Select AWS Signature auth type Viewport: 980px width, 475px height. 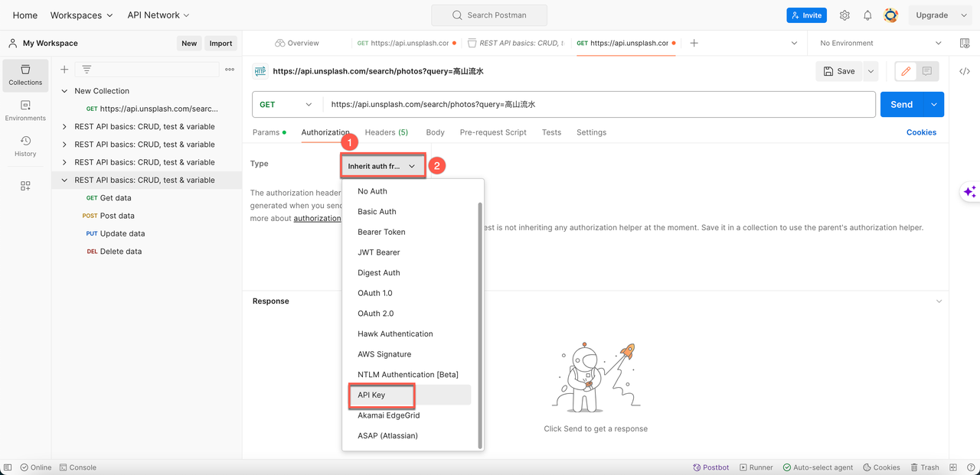pos(384,354)
